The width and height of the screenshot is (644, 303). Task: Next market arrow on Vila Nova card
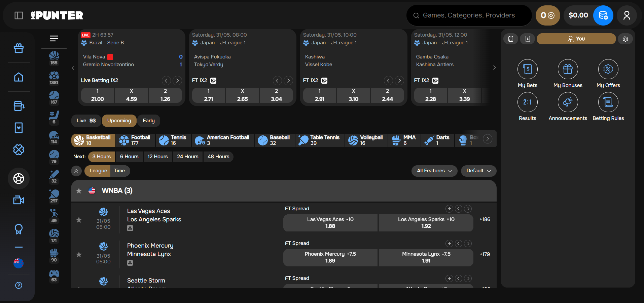177,81
